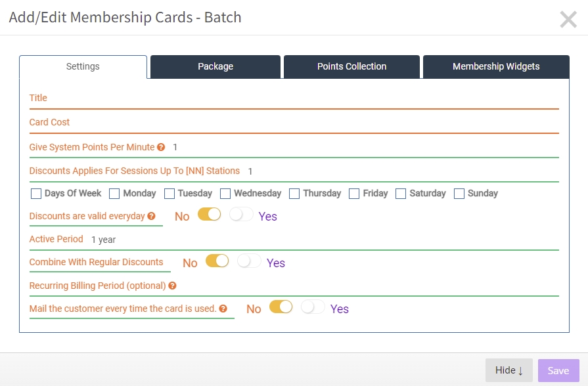Click the Save button
Viewport: 588px width, 386px height.
pos(558,371)
